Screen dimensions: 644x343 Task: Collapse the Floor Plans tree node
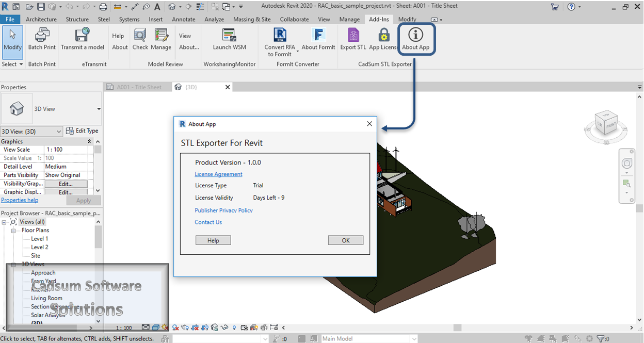tap(14, 230)
